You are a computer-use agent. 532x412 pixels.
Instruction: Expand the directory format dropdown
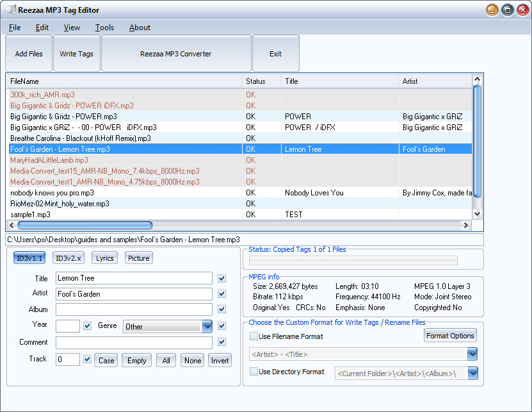pos(472,374)
